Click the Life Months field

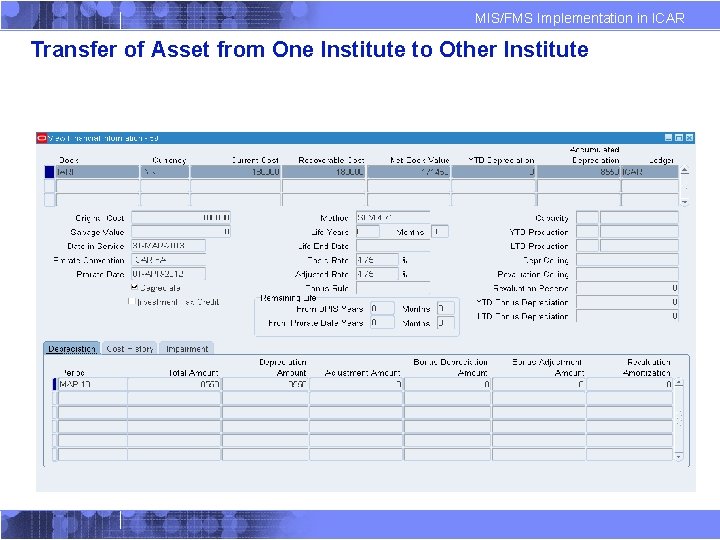[440, 232]
